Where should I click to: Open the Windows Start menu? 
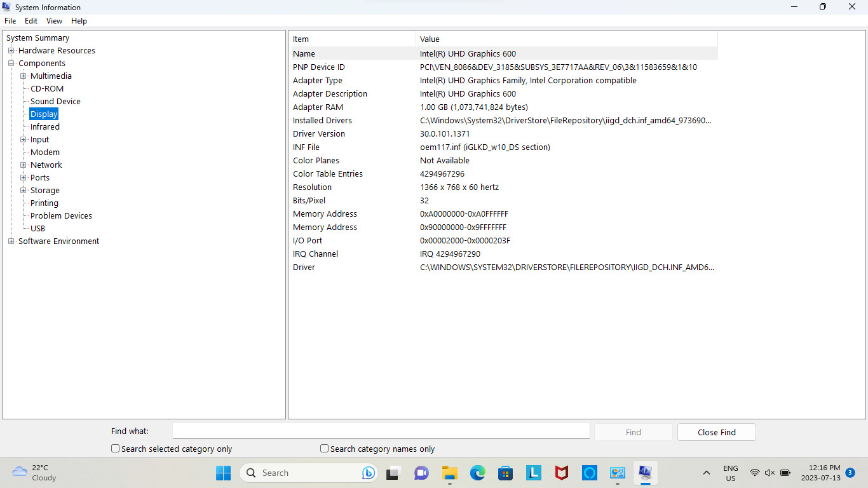coord(223,473)
